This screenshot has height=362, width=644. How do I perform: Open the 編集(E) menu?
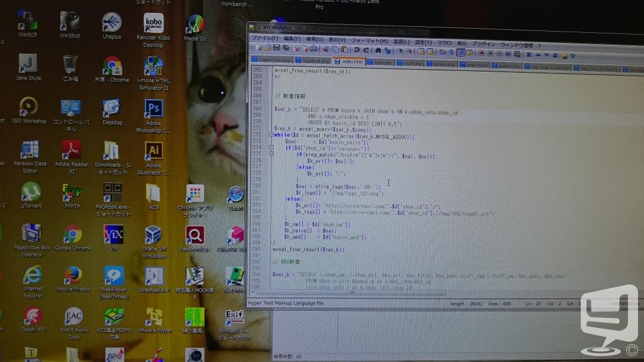tap(292, 39)
